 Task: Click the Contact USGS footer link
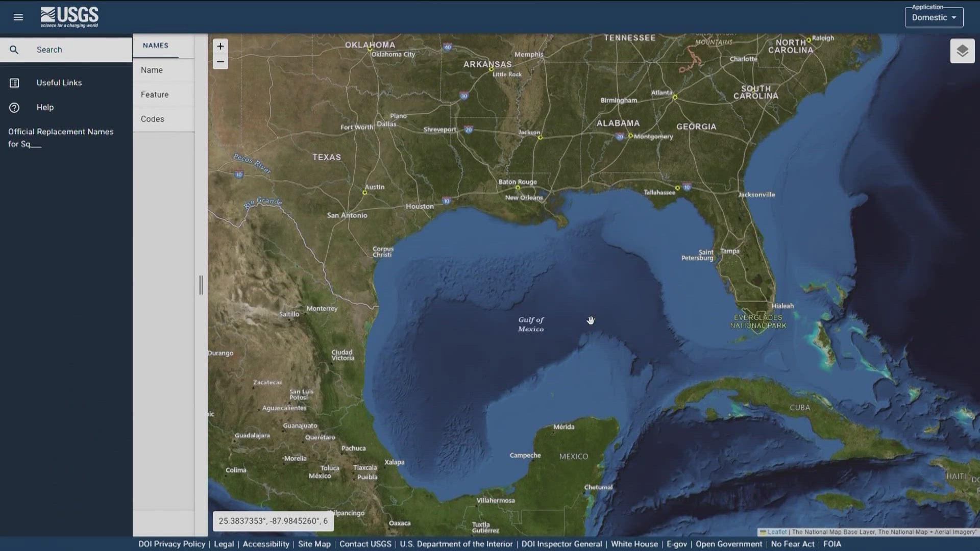(365, 544)
